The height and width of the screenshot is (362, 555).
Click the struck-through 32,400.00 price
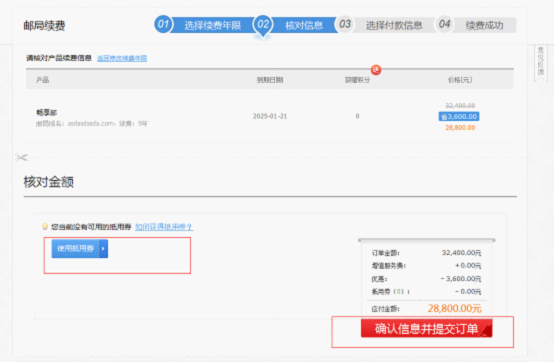[x=460, y=105]
